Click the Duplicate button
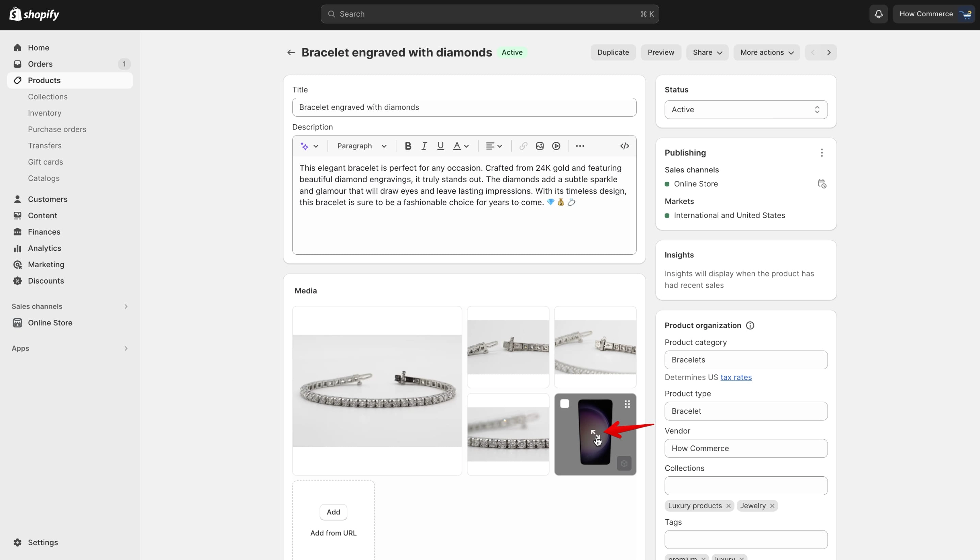The width and height of the screenshot is (980, 560). (613, 52)
